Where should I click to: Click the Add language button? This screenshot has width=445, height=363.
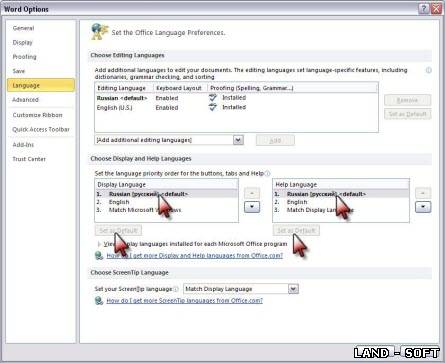click(275, 140)
